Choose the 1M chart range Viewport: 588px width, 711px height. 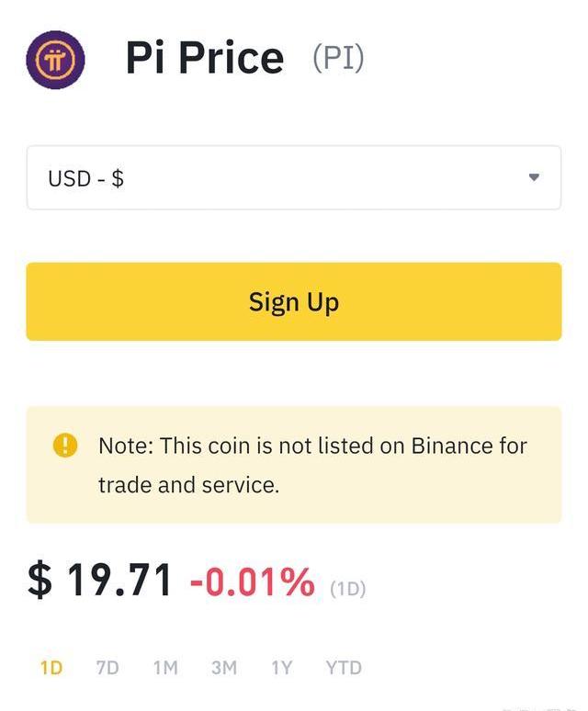point(165,668)
